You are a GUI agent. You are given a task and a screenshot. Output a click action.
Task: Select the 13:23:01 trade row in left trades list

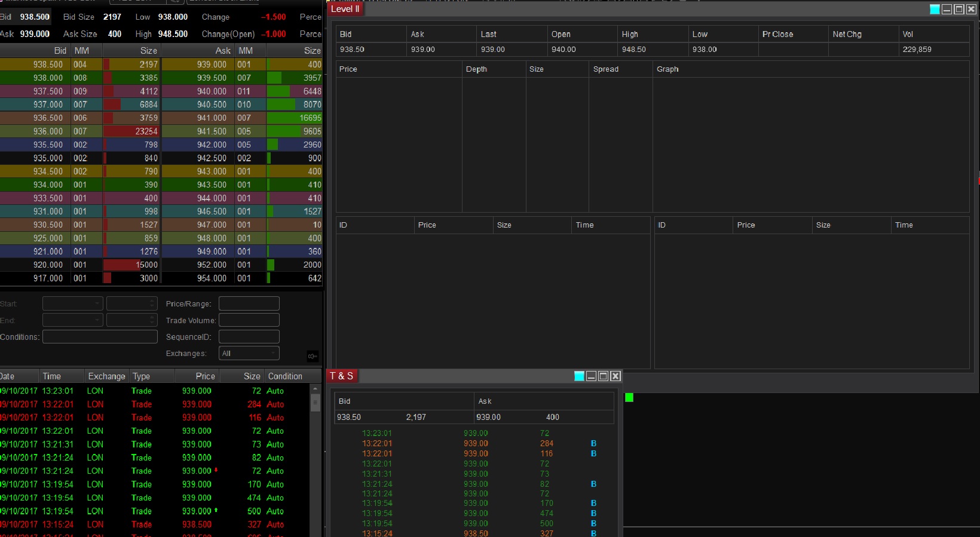tap(155, 391)
